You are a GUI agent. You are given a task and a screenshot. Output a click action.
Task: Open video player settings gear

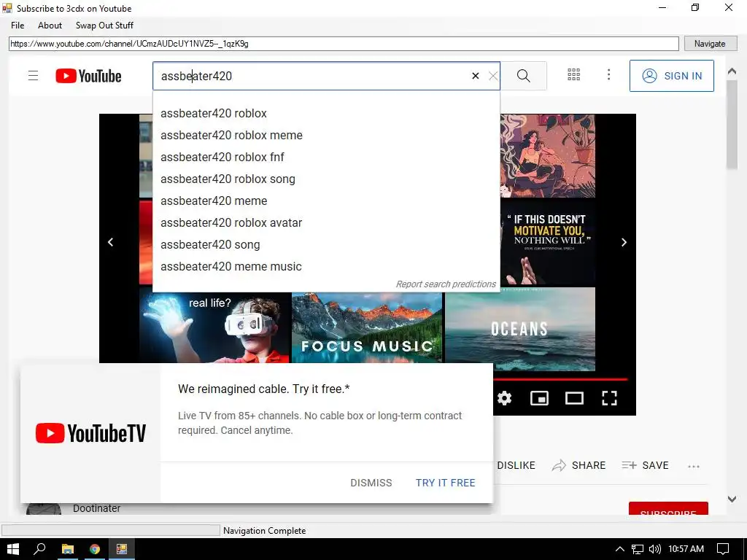click(x=505, y=398)
